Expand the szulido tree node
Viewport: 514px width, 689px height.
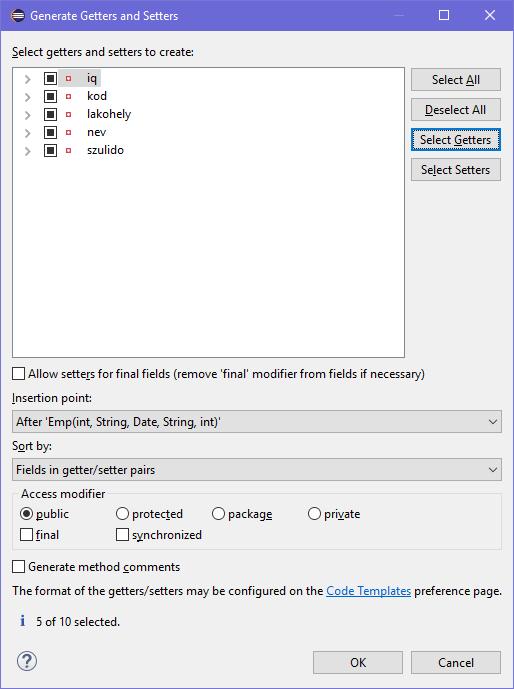point(28,151)
